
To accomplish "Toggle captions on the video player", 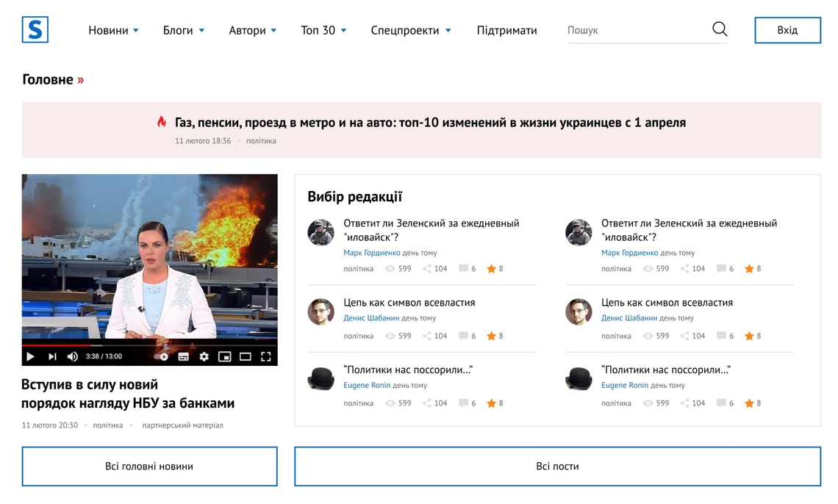I will (x=183, y=356).
